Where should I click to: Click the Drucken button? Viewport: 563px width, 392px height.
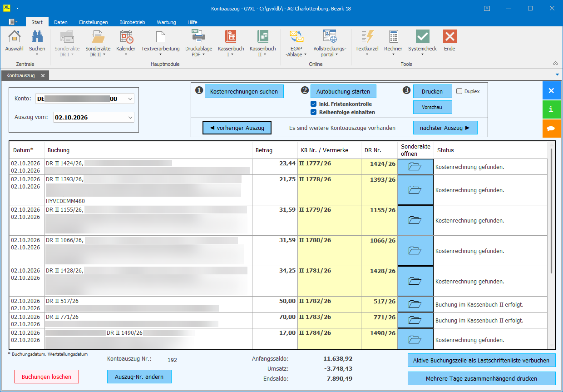coord(432,91)
